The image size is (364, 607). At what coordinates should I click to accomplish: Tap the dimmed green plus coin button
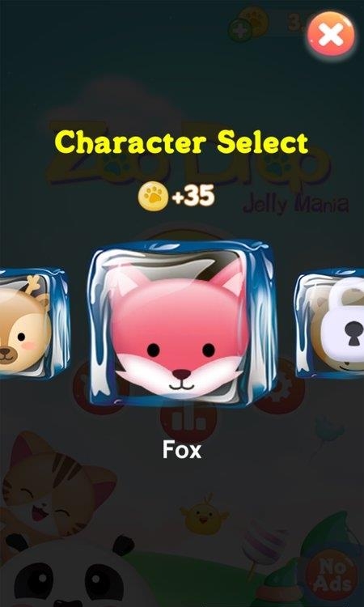pos(239,30)
